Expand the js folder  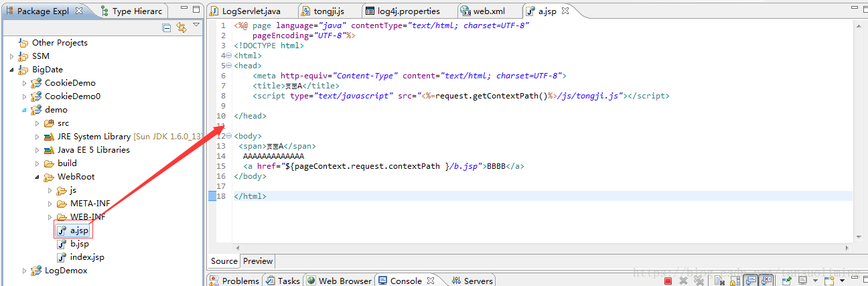tap(50, 190)
